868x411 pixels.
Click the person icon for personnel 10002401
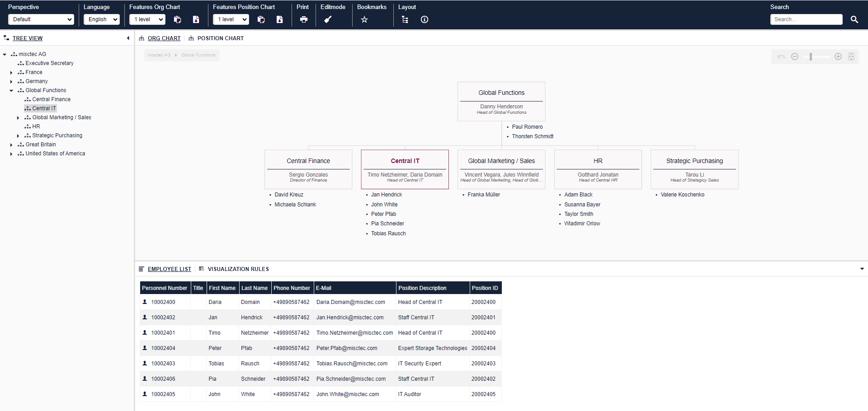coord(145,332)
